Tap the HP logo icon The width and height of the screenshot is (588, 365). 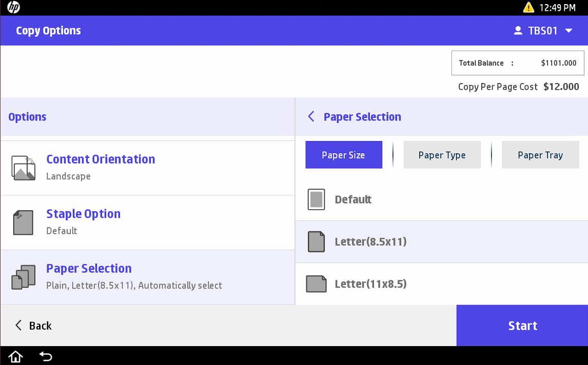13,8
